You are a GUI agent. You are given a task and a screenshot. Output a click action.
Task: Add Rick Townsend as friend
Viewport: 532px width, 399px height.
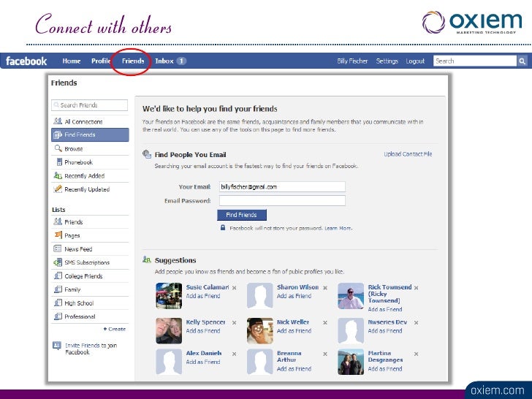tap(384, 309)
